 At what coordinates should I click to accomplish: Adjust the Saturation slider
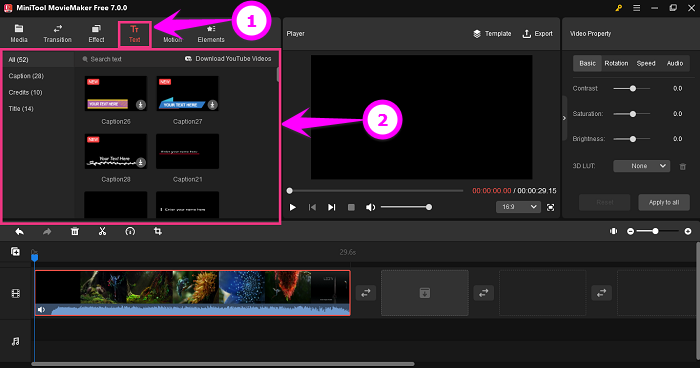632,114
